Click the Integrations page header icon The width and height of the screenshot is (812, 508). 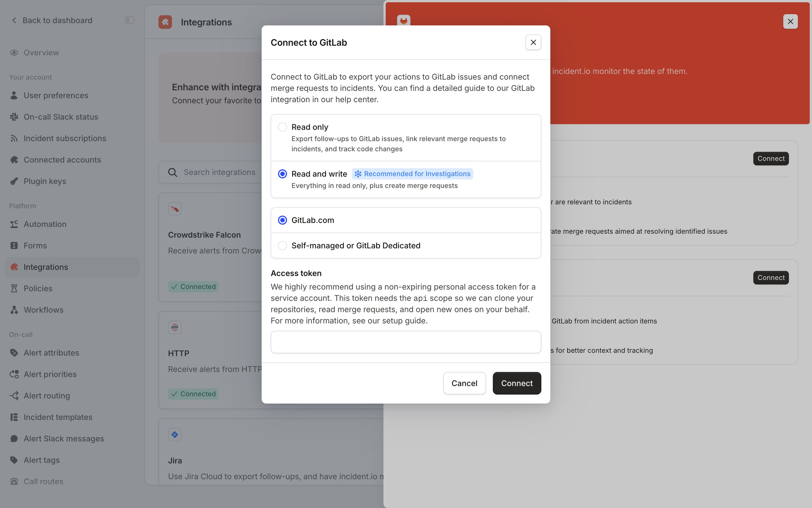(x=166, y=22)
